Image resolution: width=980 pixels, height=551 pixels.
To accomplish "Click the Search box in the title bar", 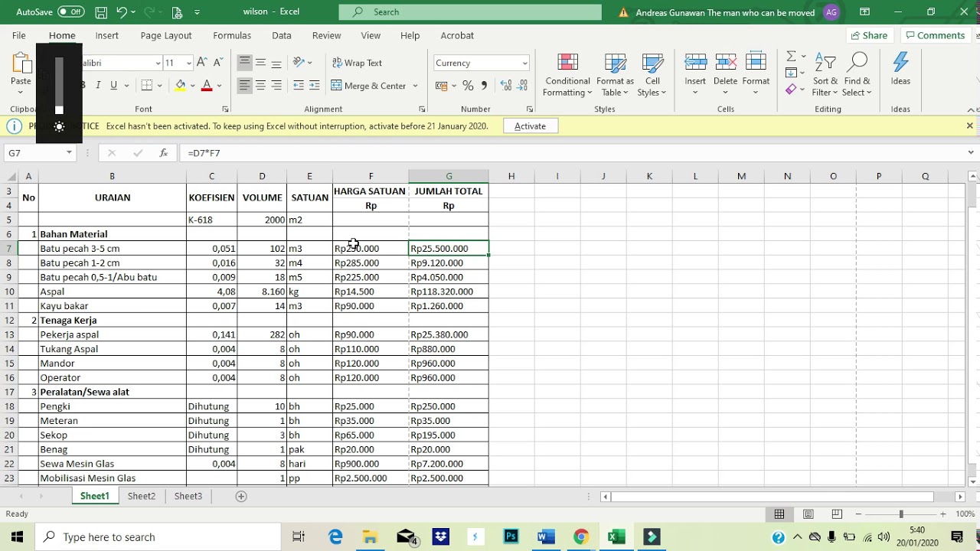I will [x=470, y=12].
